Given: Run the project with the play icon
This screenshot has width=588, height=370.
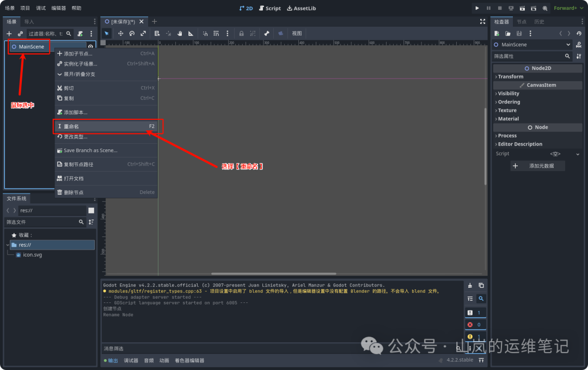Looking at the screenshot, I should [477, 8].
